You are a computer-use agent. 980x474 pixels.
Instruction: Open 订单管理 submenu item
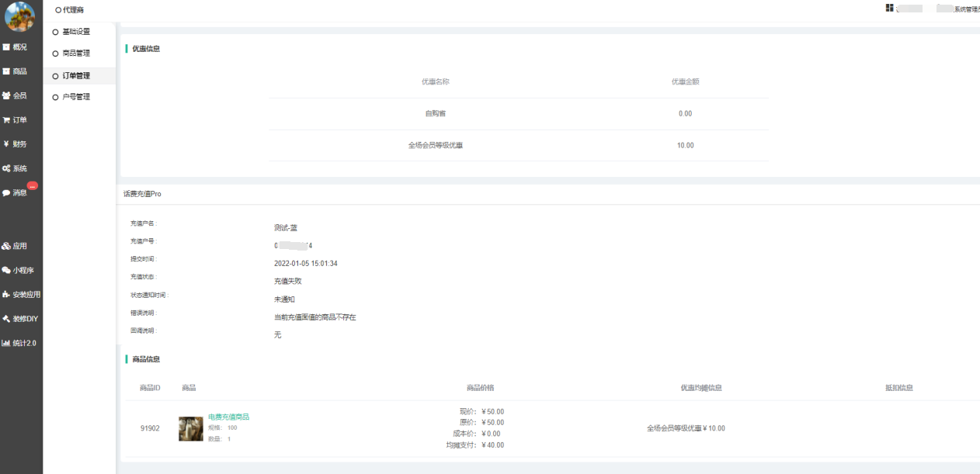76,76
